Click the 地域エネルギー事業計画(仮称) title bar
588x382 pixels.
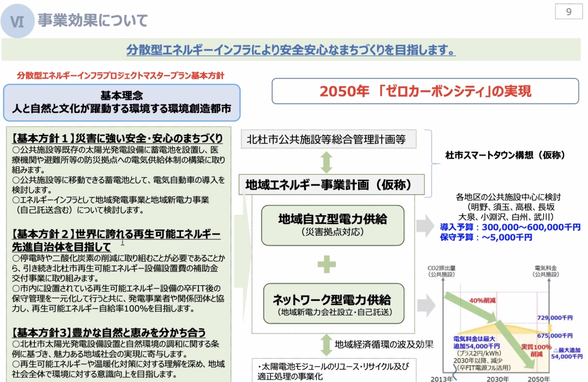click(x=331, y=185)
